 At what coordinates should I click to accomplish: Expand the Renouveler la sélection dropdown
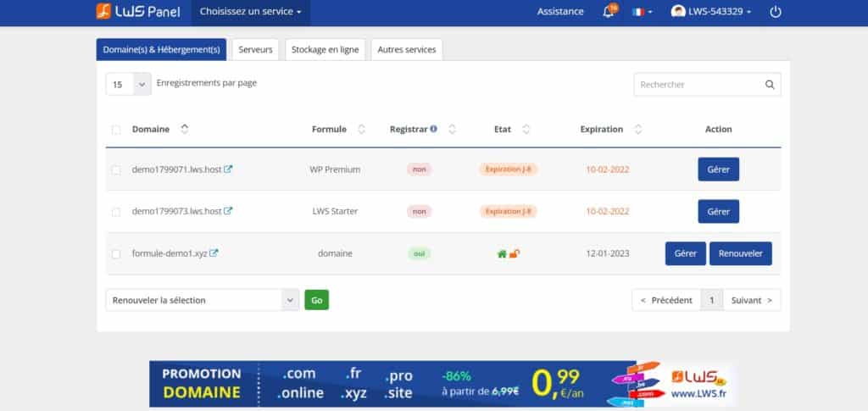202,300
